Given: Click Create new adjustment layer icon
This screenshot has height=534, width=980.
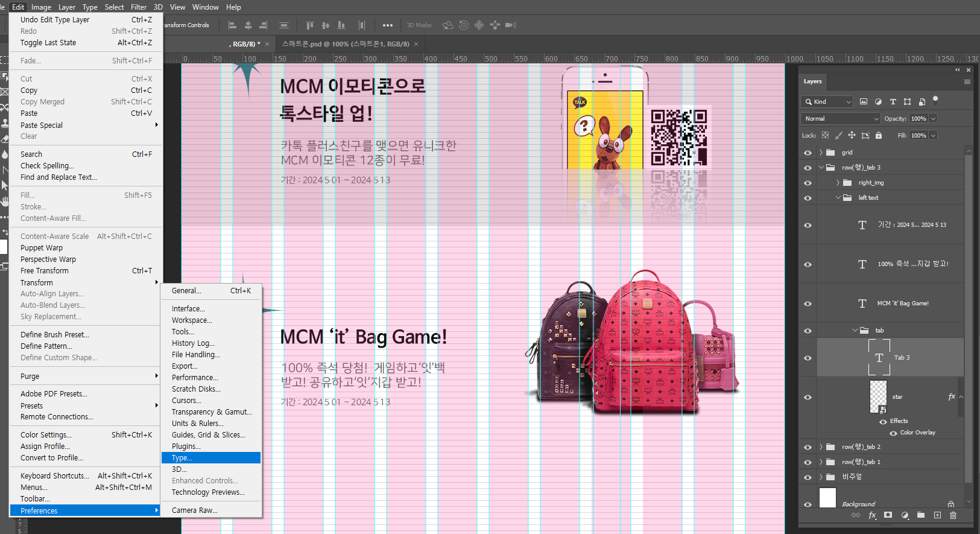Looking at the screenshot, I should click(905, 515).
